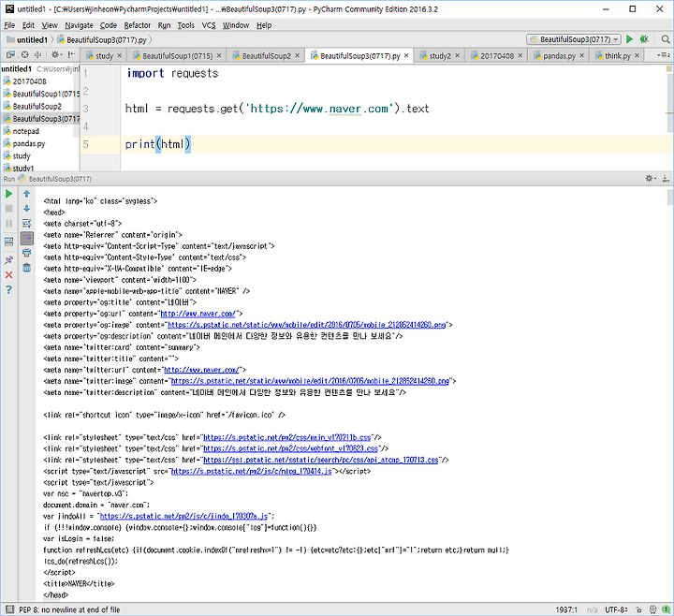Click UTF-8 encoding selector
This screenshot has height=616, width=674.
click(x=616, y=609)
